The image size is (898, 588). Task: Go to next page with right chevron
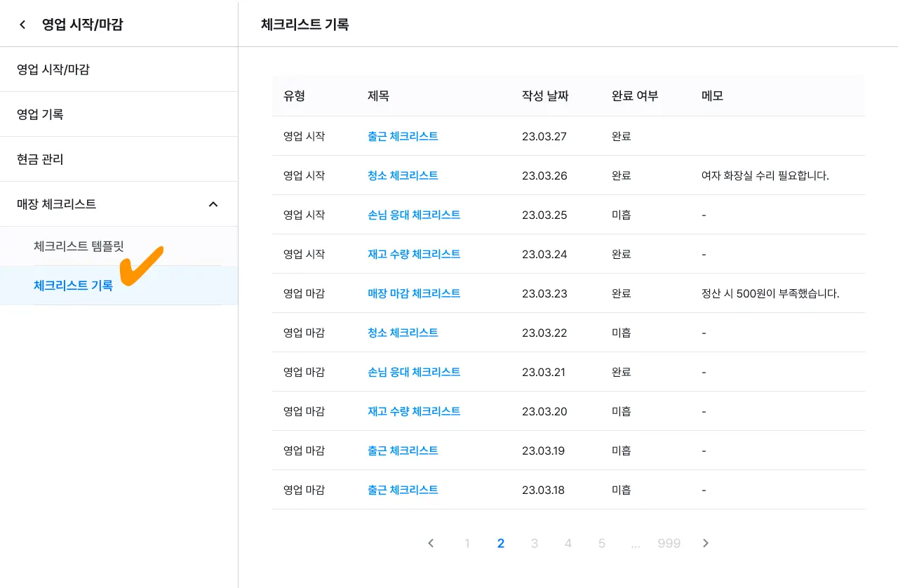[706, 543]
